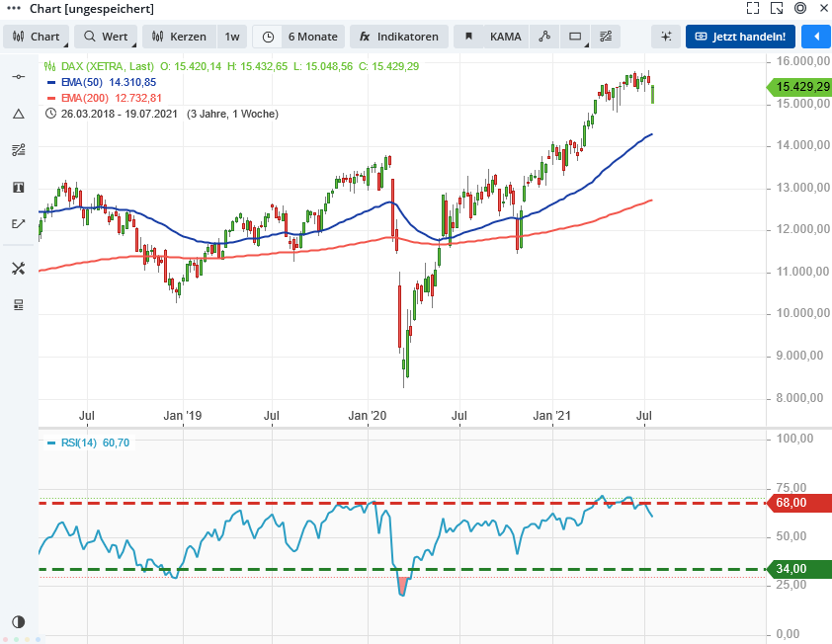Screen dimensions: 832x644
Task: Open the Chart type dropdown
Action: [x=38, y=36]
